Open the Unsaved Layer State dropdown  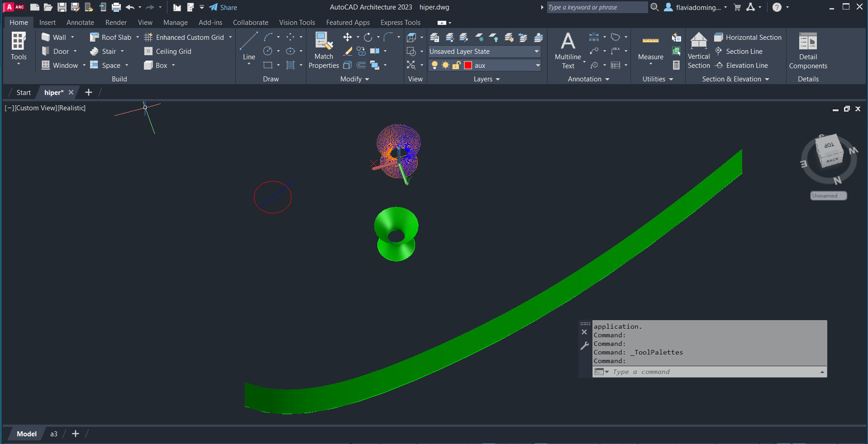pyautogui.click(x=484, y=52)
